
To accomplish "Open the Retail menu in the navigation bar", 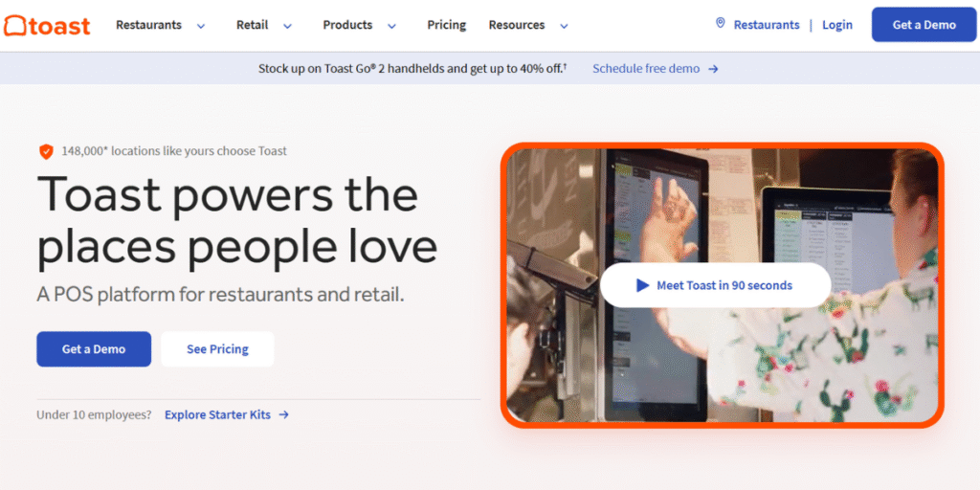I will 253,25.
